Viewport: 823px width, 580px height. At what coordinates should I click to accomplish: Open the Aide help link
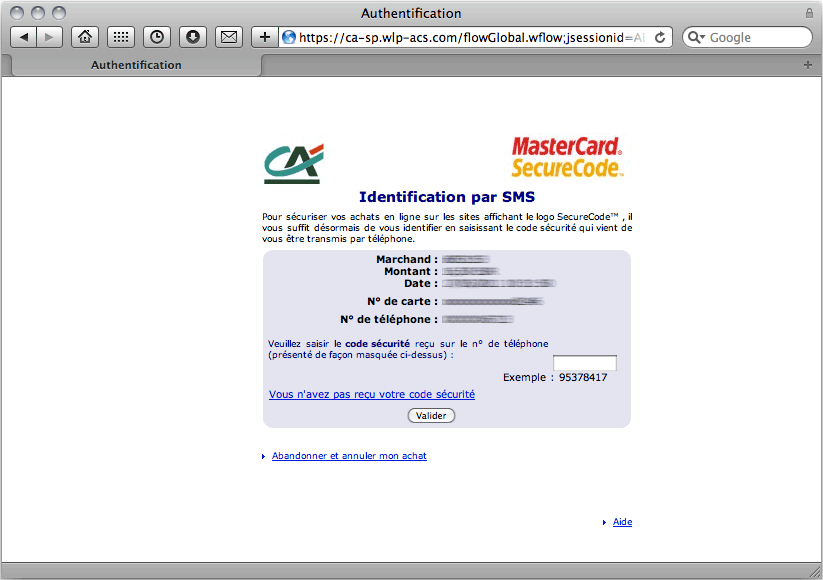click(x=622, y=522)
